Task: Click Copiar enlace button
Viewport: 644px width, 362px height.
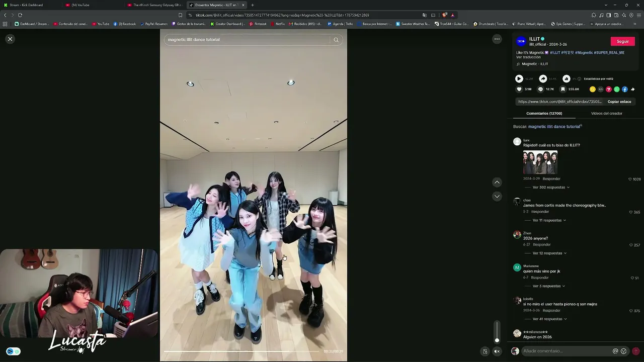Action: coord(619,102)
